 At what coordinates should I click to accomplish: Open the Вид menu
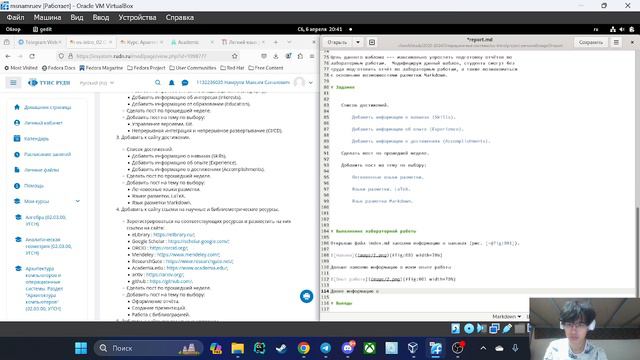coord(77,18)
